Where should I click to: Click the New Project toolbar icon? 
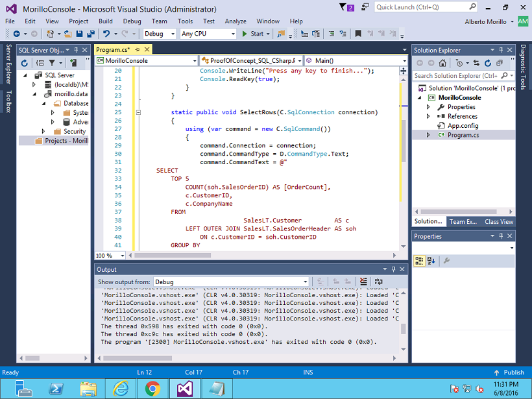[x=50, y=34]
